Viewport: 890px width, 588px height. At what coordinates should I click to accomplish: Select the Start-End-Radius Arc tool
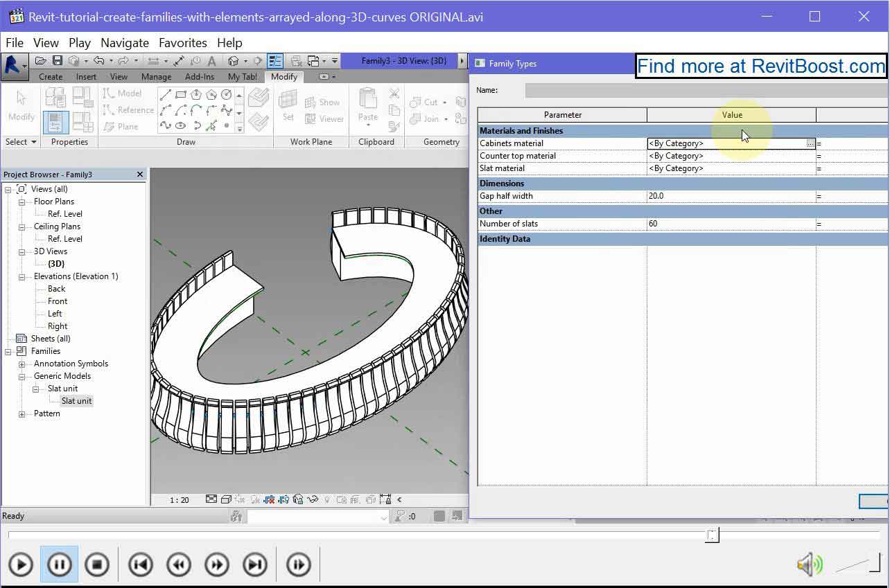(166, 110)
